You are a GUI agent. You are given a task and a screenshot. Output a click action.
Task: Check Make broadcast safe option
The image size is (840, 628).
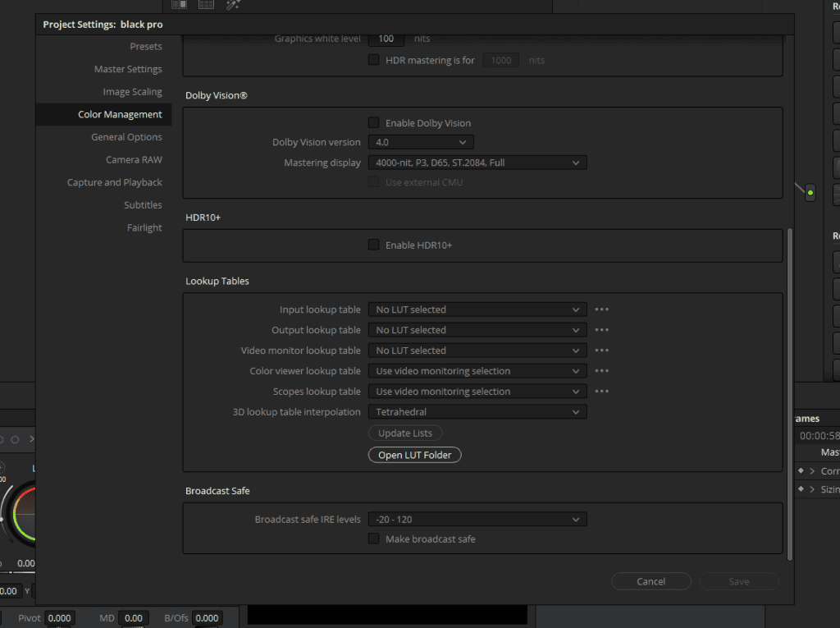(x=373, y=539)
